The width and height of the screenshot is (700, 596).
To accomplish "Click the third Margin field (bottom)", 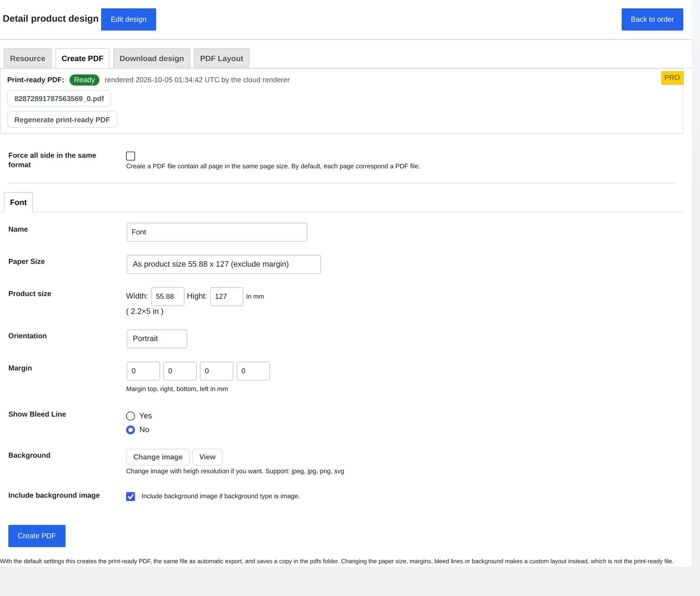I will click(x=217, y=371).
